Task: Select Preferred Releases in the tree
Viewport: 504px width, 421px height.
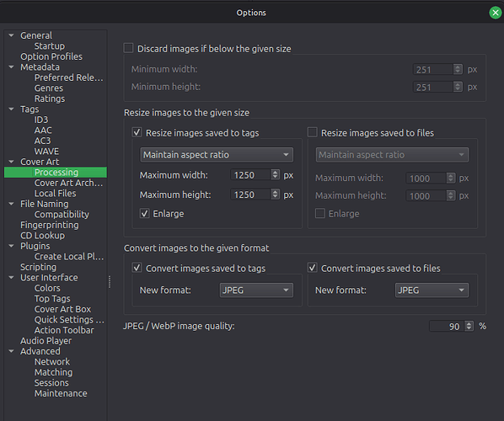Action: click(69, 77)
